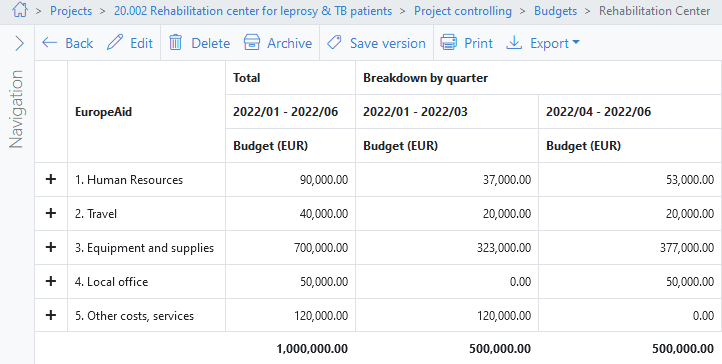The width and height of the screenshot is (722, 364).
Task: Click the Delete trash can icon
Action: point(175,42)
